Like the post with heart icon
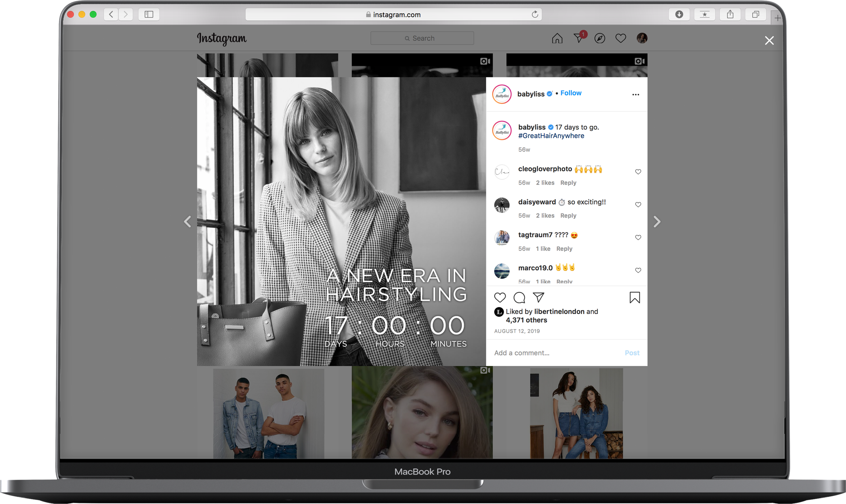 coord(500,298)
